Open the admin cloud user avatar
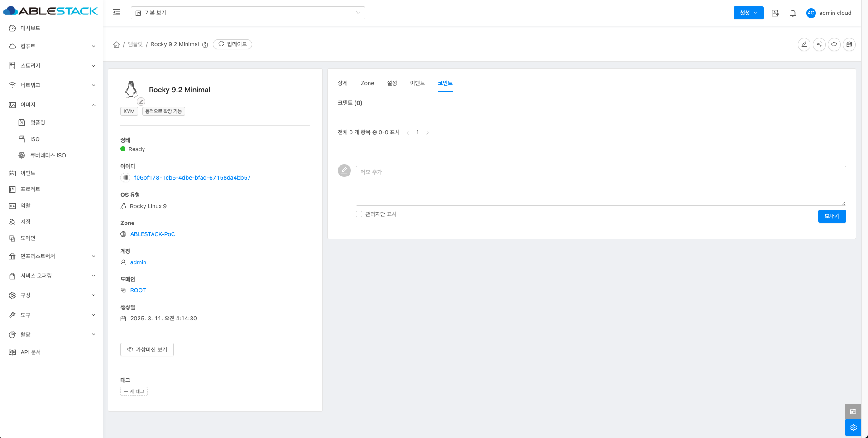 [811, 13]
